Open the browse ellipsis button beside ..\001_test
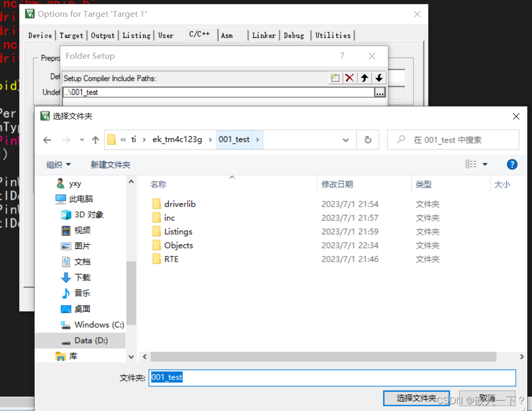532x411 pixels. (x=380, y=92)
